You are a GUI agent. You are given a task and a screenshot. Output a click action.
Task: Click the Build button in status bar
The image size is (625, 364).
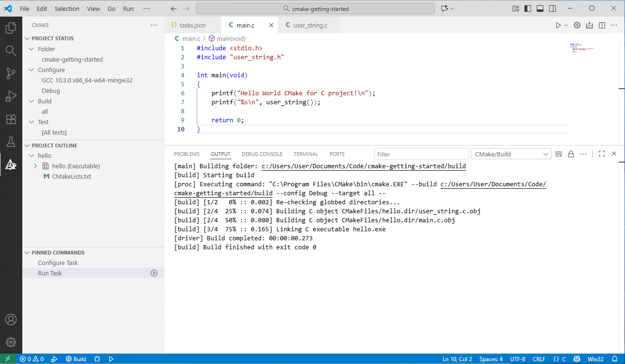[76, 359]
